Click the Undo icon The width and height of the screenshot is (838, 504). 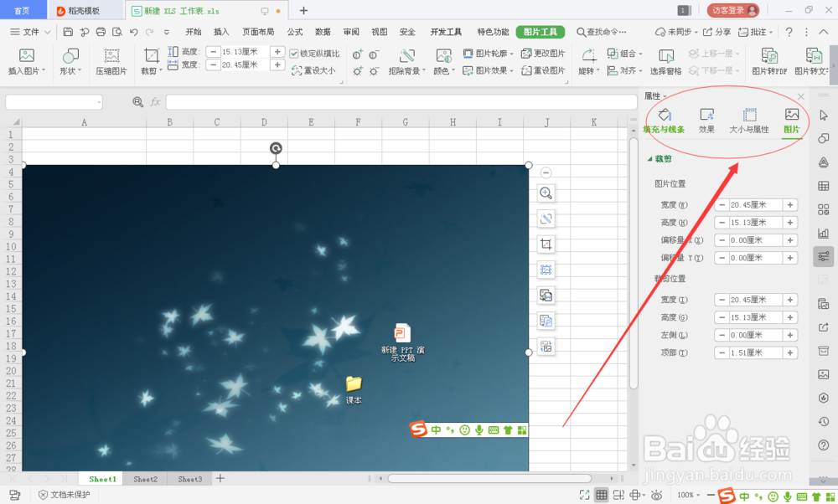pyautogui.click(x=133, y=32)
